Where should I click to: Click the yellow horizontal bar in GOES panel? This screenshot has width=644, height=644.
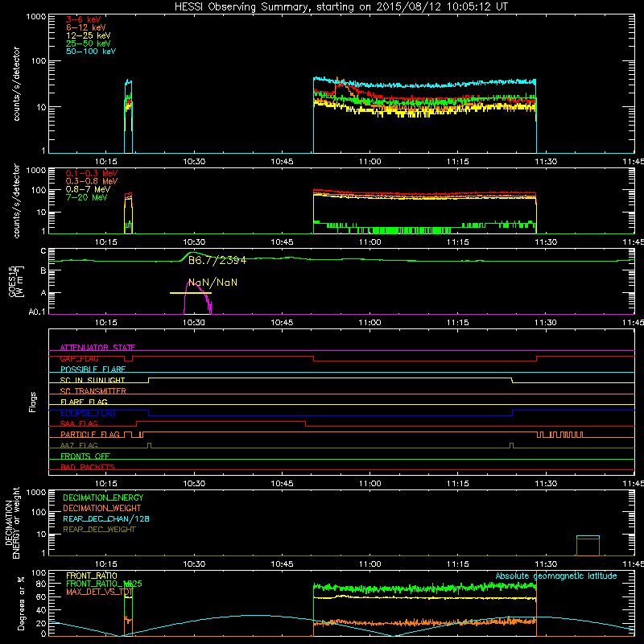[x=191, y=293]
